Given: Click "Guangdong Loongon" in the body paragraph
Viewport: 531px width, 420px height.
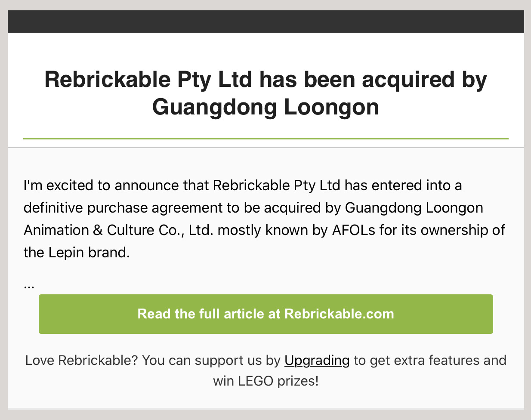Looking at the screenshot, I should (414, 208).
